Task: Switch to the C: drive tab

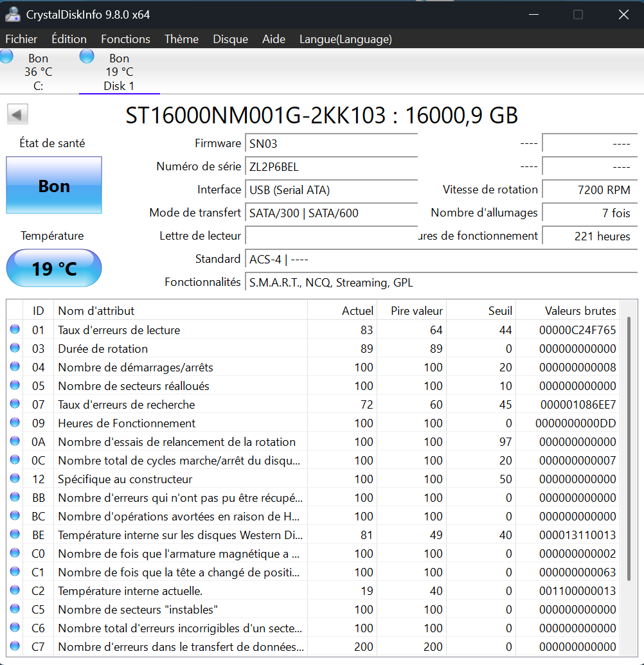Action: (x=38, y=72)
